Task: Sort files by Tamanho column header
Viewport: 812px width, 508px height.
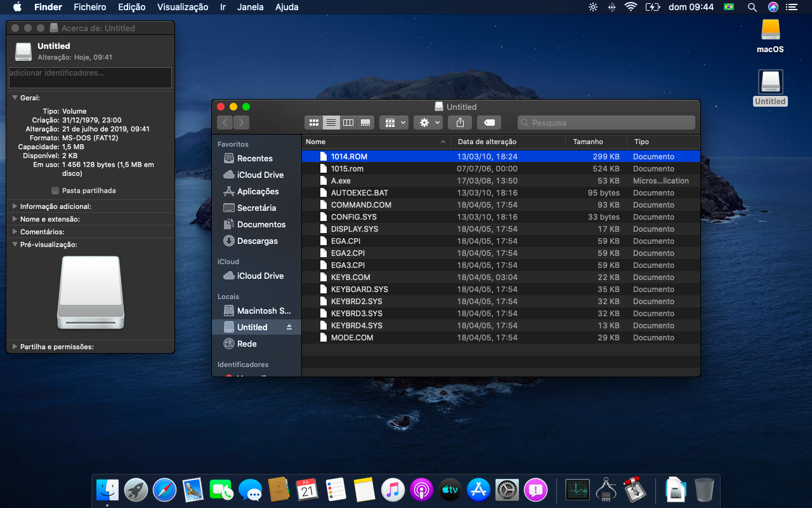Action: (588, 142)
